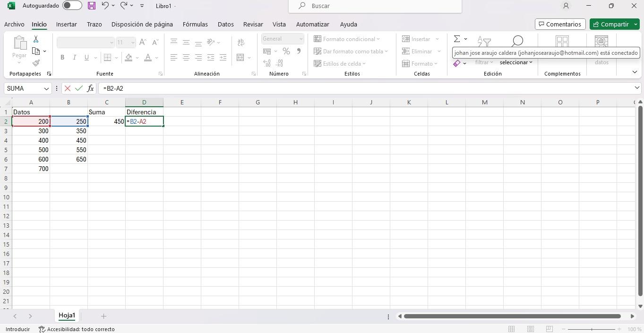Click the Cut scissors icon

tap(36, 39)
